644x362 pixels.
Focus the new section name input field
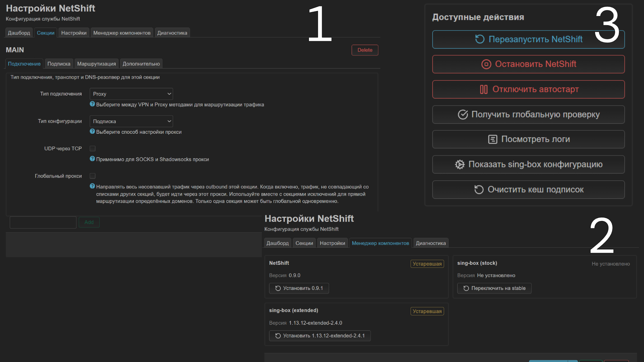pyautogui.click(x=43, y=222)
